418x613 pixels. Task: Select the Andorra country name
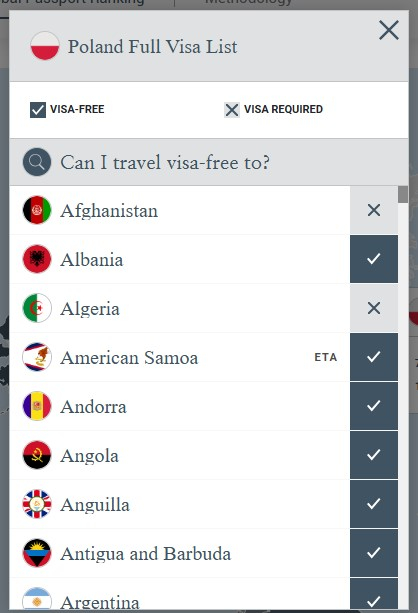click(93, 407)
